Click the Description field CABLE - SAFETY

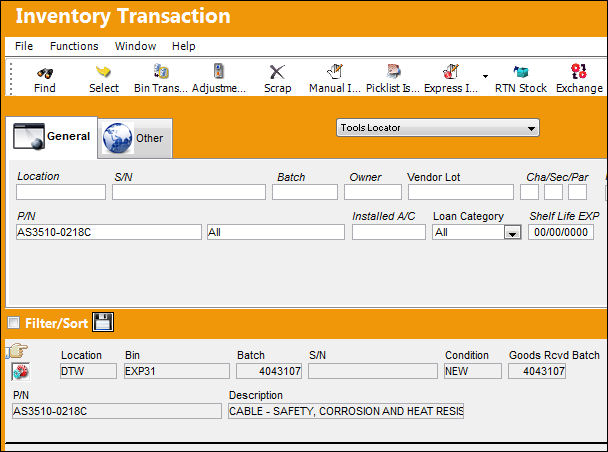click(346, 411)
